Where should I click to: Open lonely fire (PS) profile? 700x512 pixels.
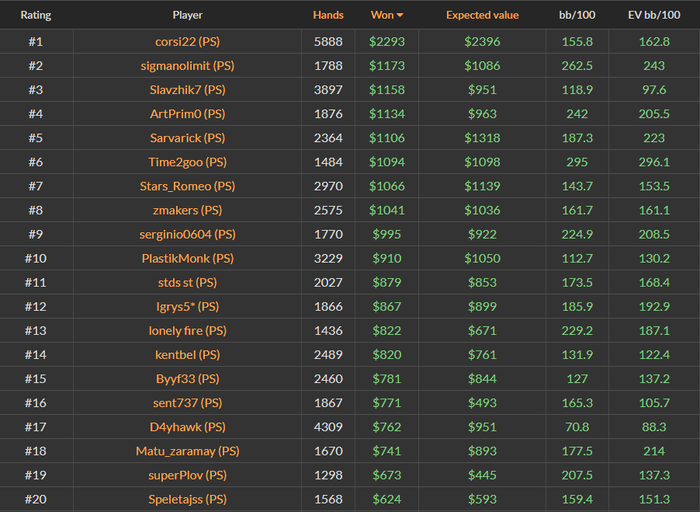pos(187,331)
